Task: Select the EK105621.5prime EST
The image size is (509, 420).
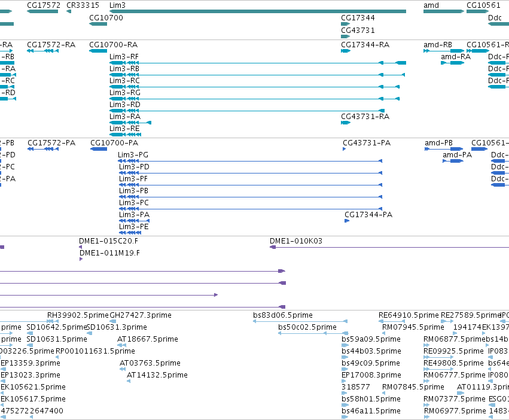Action: coord(2,393)
